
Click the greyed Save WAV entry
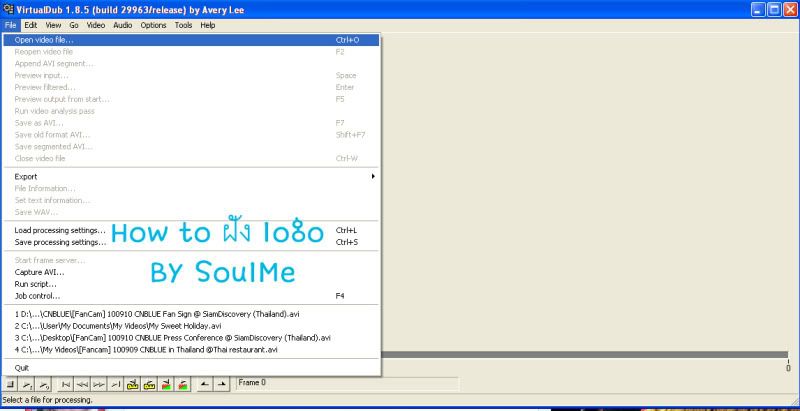coord(191,212)
